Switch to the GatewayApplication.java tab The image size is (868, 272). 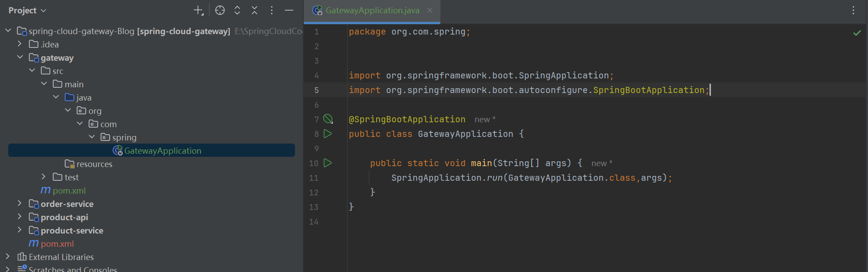click(x=372, y=10)
